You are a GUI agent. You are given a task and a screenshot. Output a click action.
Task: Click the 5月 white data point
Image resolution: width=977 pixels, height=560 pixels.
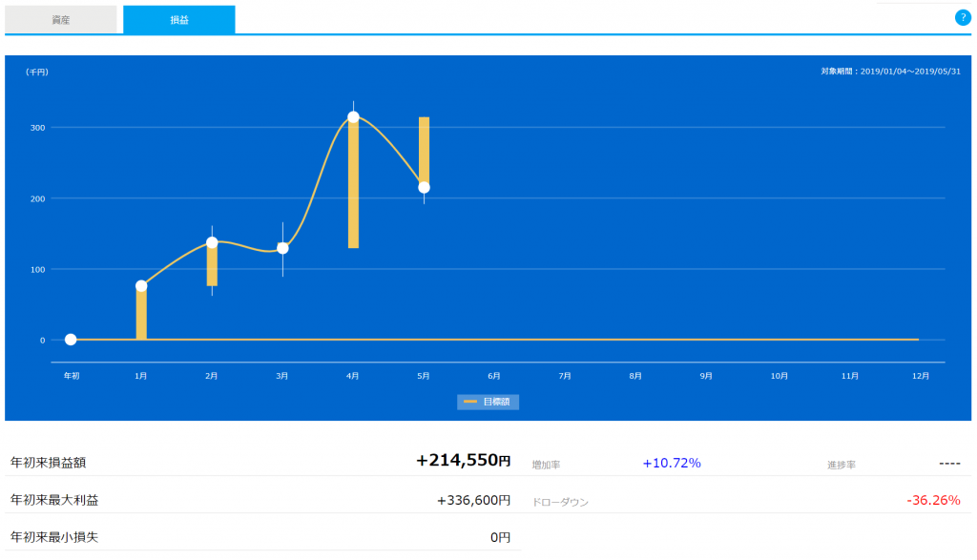424,187
